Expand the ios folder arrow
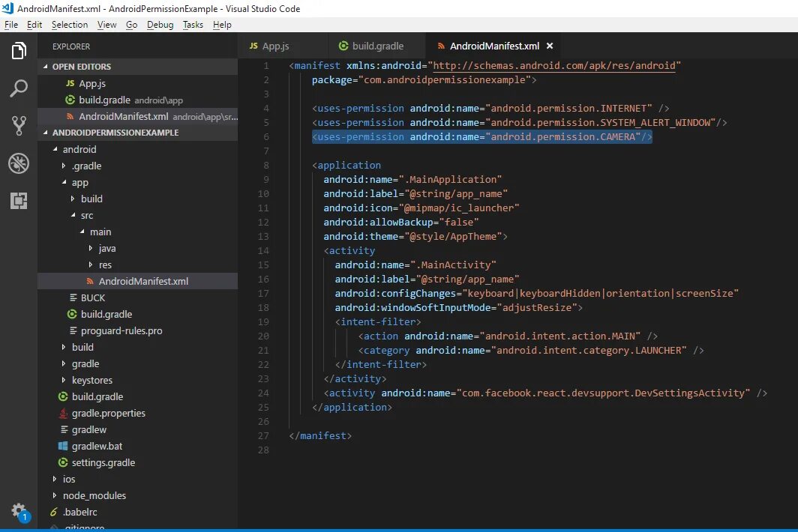 pyautogui.click(x=55, y=479)
